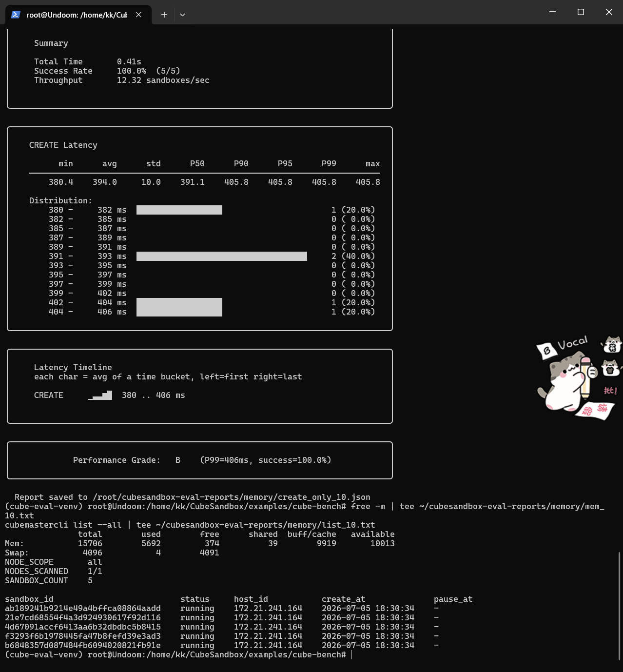Click the command prompt cursor at the bottom
The image size is (623, 672).
click(351, 654)
